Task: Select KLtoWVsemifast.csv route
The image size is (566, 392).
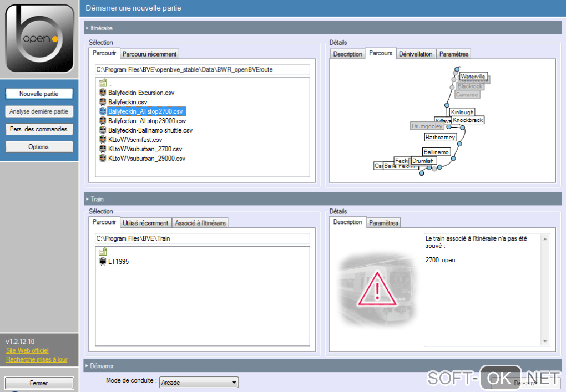Action: coord(135,140)
